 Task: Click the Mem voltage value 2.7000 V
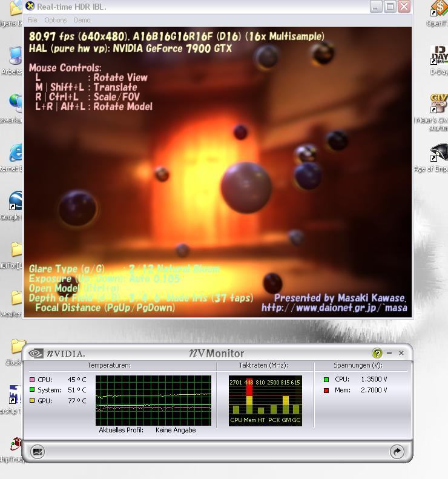tap(374, 390)
